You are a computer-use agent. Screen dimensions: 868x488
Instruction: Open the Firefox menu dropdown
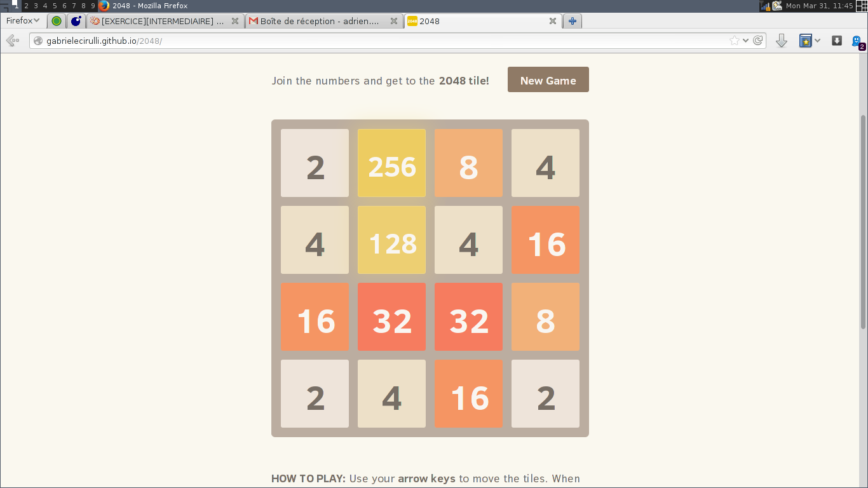(x=22, y=20)
